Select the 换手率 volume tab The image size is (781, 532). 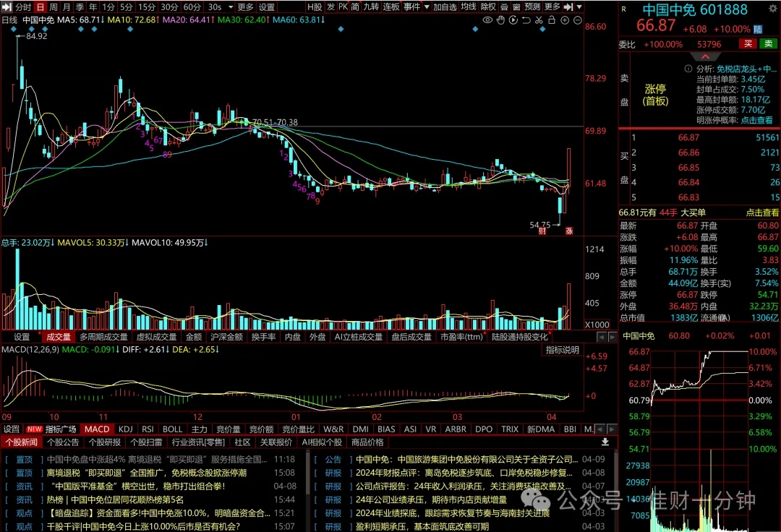pyautogui.click(x=263, y=337)
